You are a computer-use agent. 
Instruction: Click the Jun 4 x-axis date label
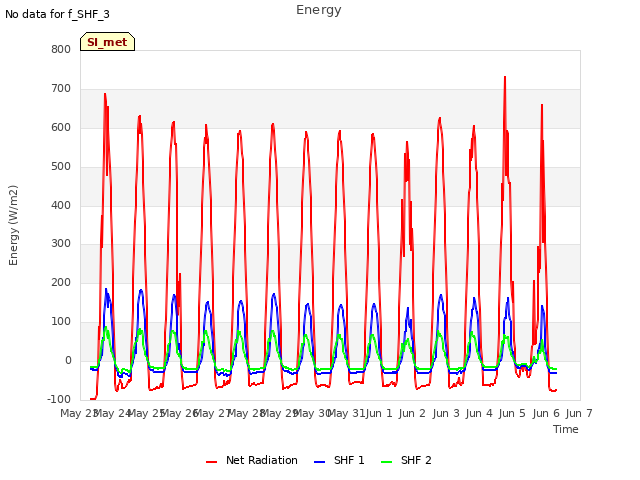point(479,413)
